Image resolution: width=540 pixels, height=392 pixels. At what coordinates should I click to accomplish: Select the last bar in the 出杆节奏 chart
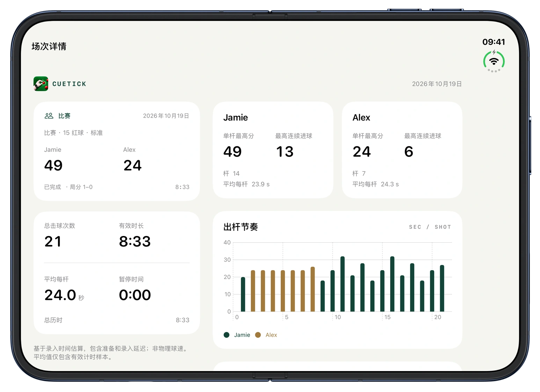click(x=442, y=288)
